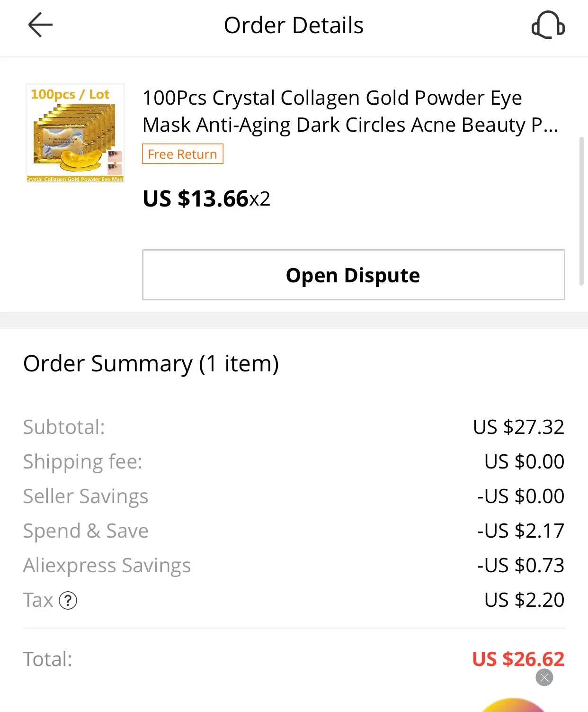Viewport: 588px width, 712px height.
Task: Tap the red Total US $26.62
Action: click(x=518, y=658)
